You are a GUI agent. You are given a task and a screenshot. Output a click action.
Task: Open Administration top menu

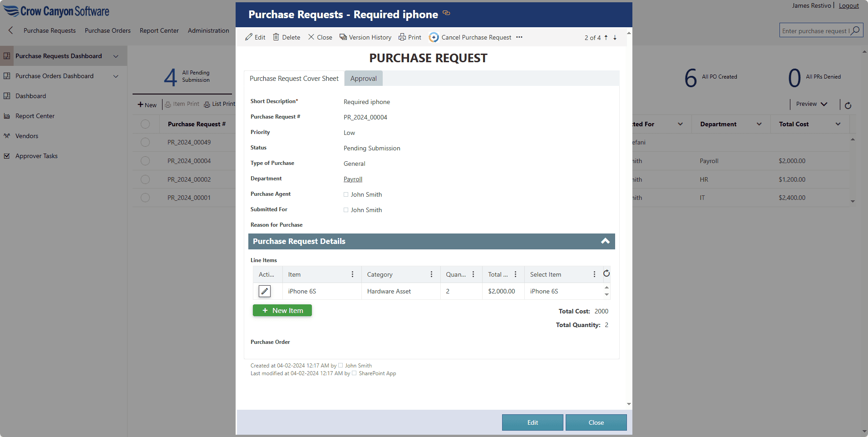coord(208,30)
